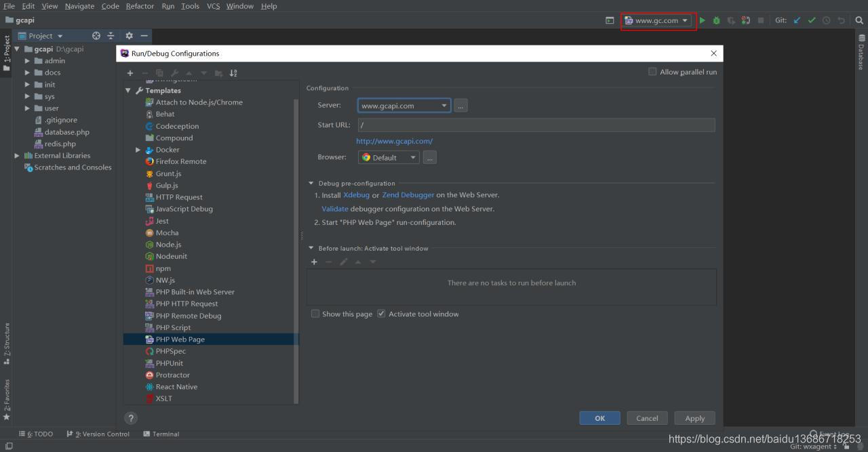Click the browse button next to Browser

[x=430, y=157]
